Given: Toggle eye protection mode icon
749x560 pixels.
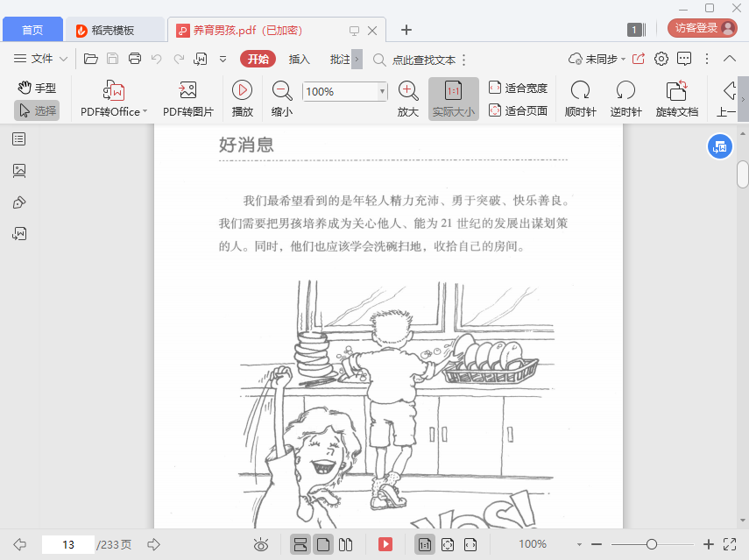Looking at the screenshot, I should point(261,544).
